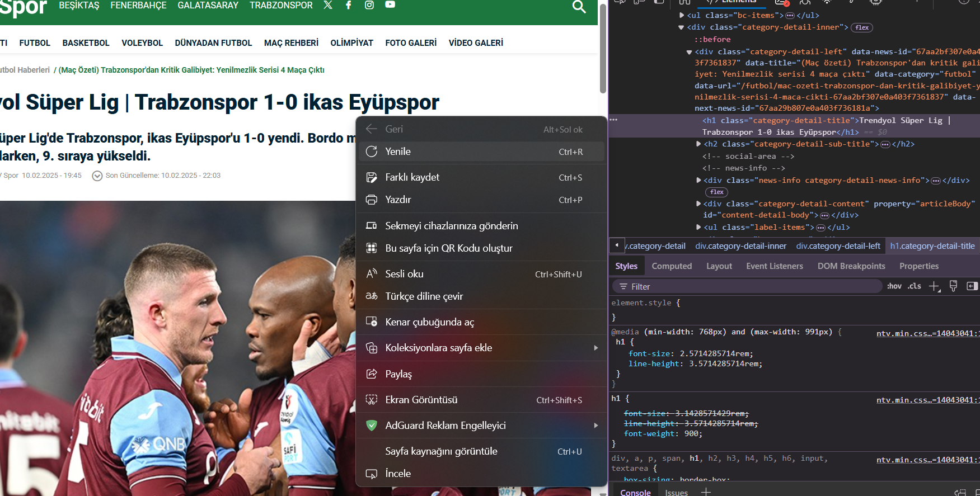Viewport: 980px width, 496px height.
Task: Select the h1.category-detail-title breadcrumb
Action: tap(932, 246)
